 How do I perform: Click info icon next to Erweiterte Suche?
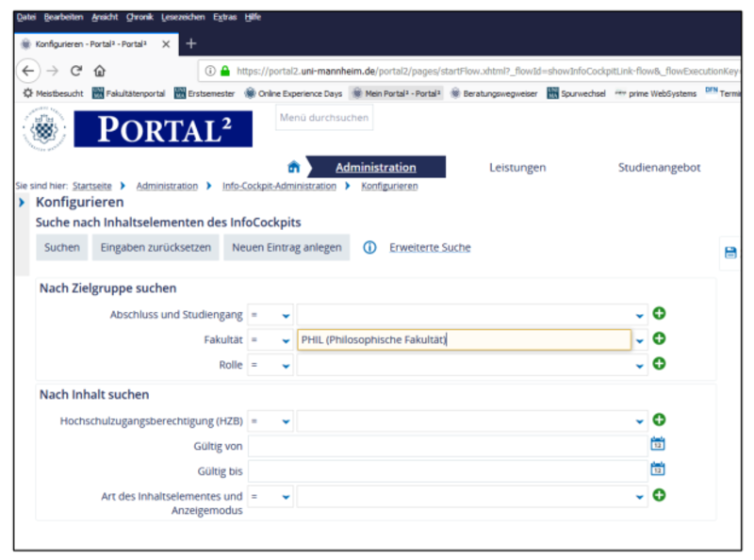pyautogui.click(x=369, y=247)
